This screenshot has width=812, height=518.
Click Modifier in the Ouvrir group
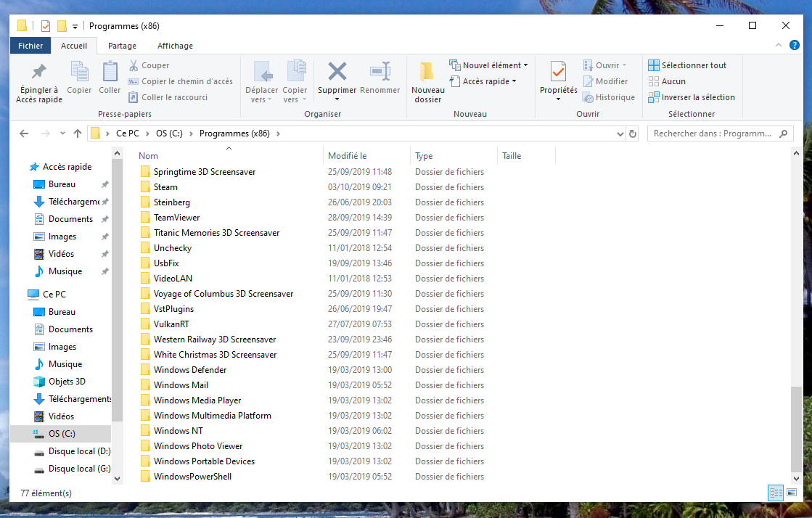tap(605, 81)
